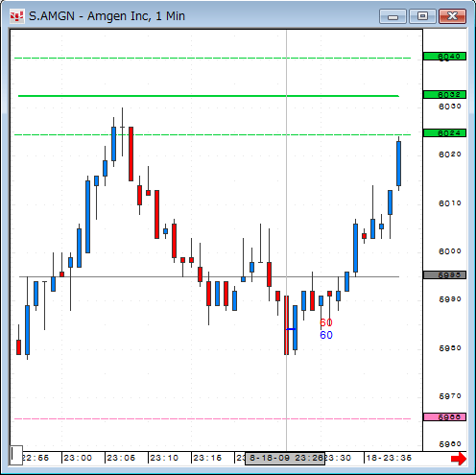
Task: Maximize the Amgen chart window
Action: [x=422, y=16]
